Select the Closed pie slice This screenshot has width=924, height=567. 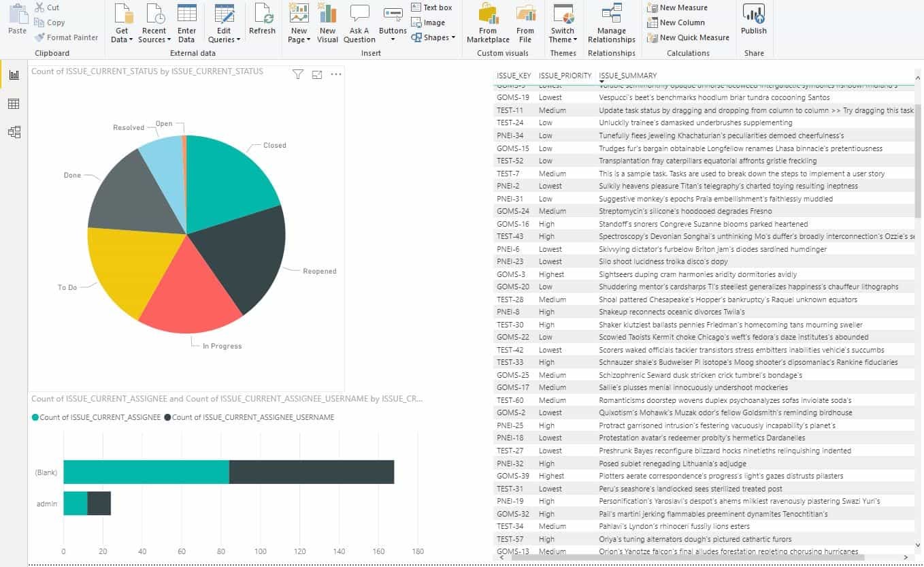[x=228, y=184]
